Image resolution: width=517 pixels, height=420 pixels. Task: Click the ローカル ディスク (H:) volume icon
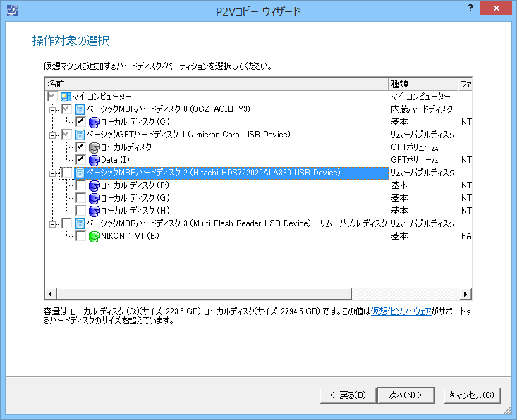click(x=95, y=211)
